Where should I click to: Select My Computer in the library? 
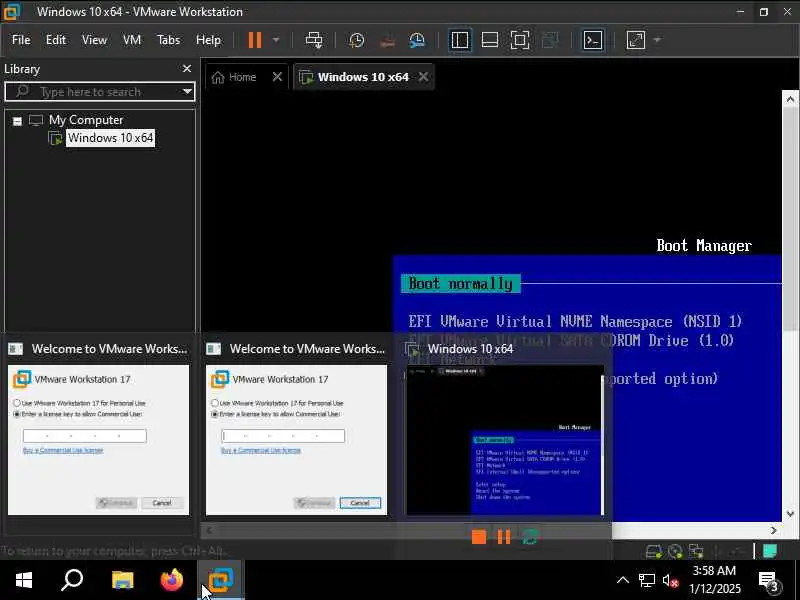click(x=86, y=120)
